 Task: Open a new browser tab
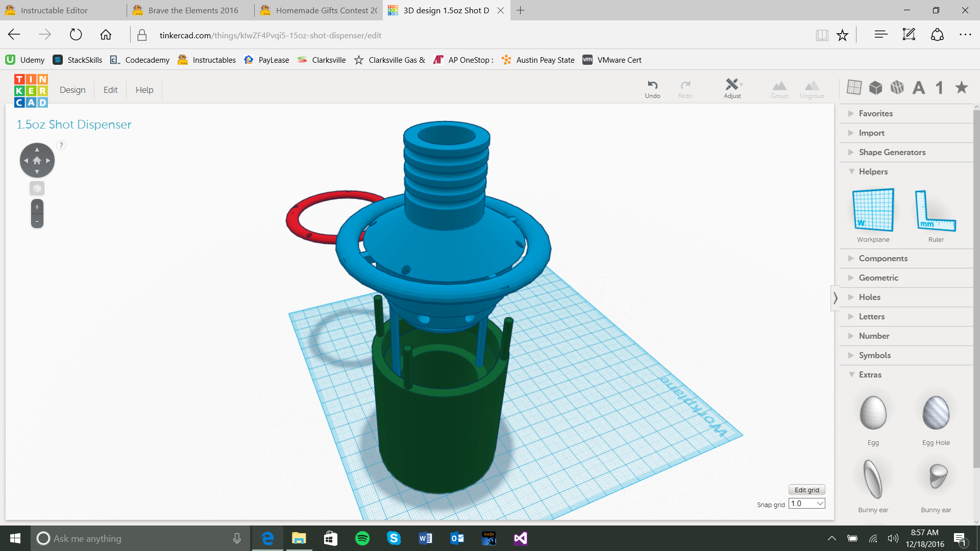point(520,10)
